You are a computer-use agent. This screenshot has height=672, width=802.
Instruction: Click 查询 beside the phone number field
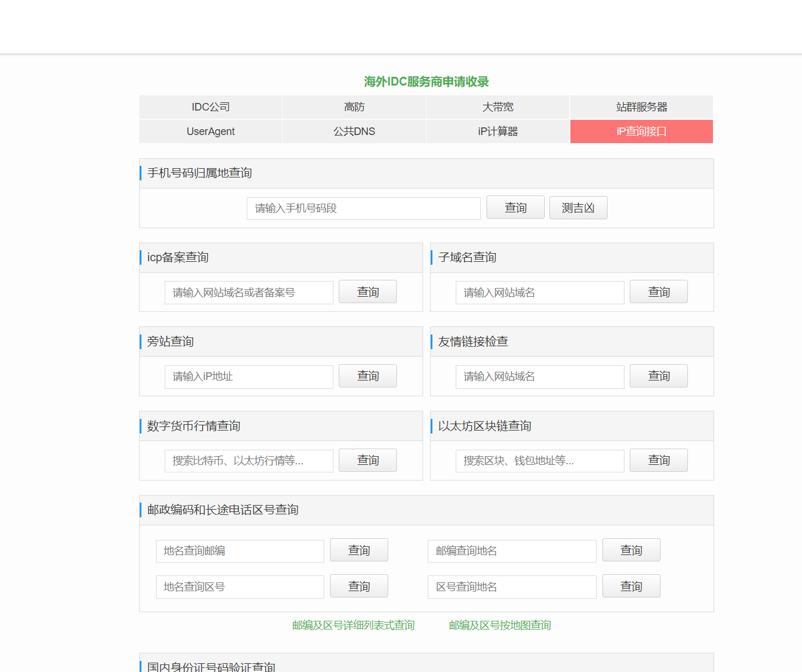[x=515, y=208]
